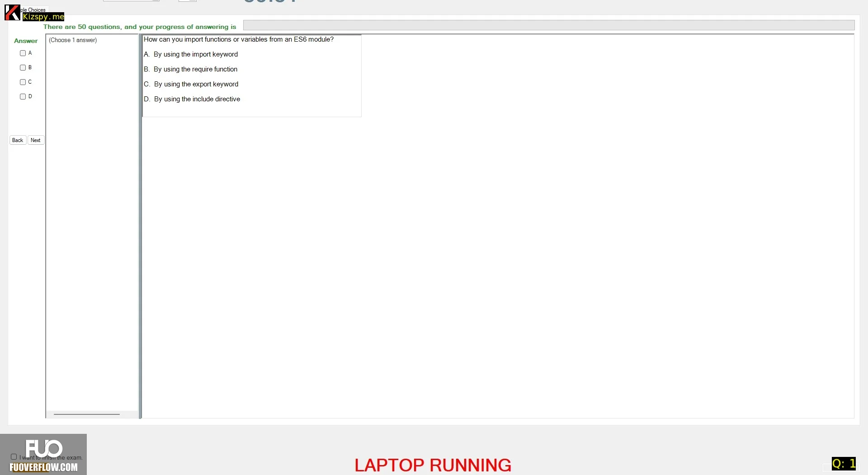This screenshot has width=868, height=475.
Task: Click answer text 'By using the require function'
Action: [x=195, y=69]
